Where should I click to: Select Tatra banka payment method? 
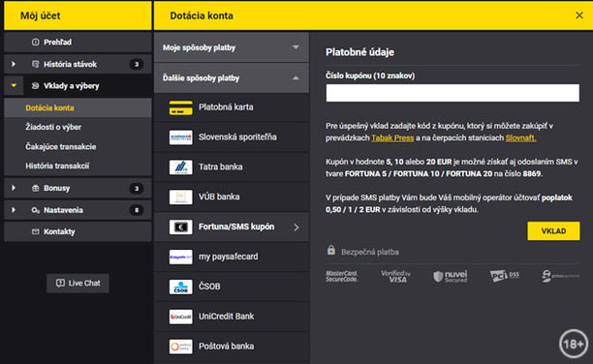pos(232,167)
